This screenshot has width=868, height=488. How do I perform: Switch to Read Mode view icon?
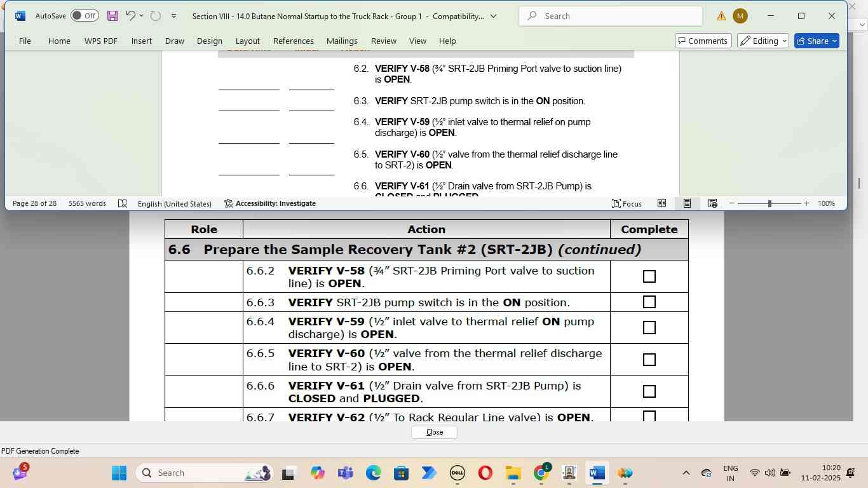(x=661, y=203)
